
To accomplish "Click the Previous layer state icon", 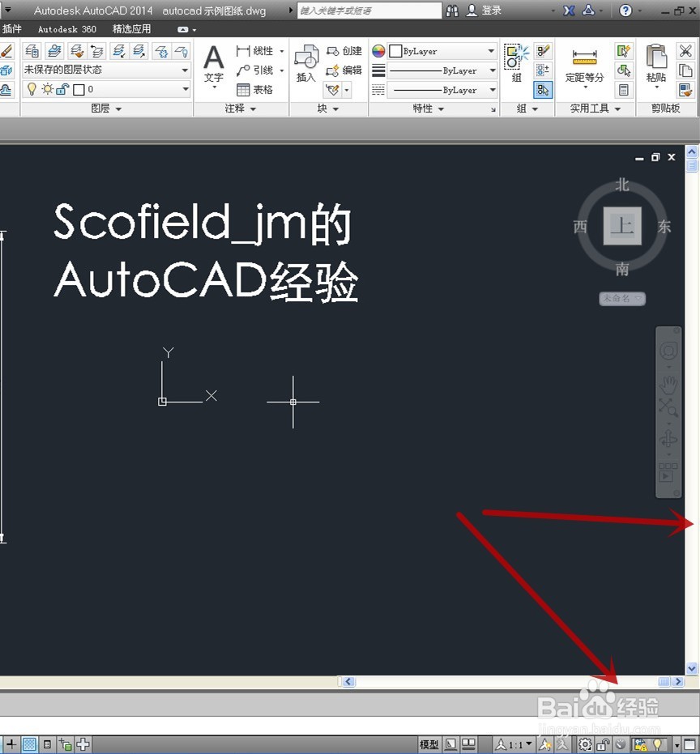I will (x=98, y=50).
